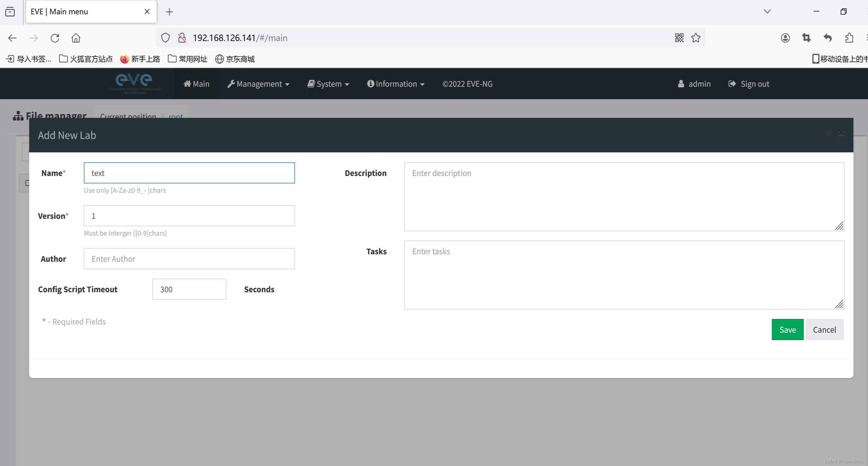This screenshot has width=868, height=466.
Task: Save the new lab
Action: point(787,330)
